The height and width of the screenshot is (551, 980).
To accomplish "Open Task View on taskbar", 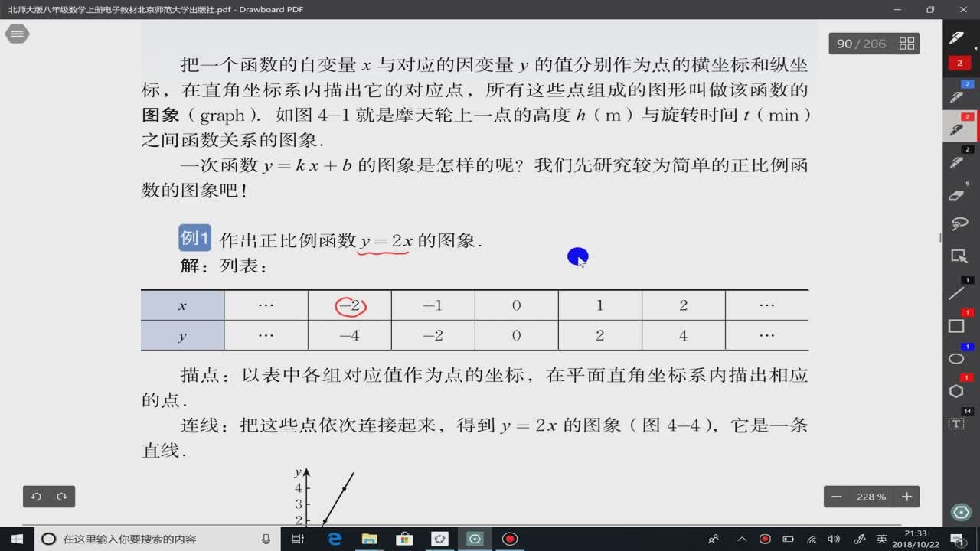I will tap(298, 539).
